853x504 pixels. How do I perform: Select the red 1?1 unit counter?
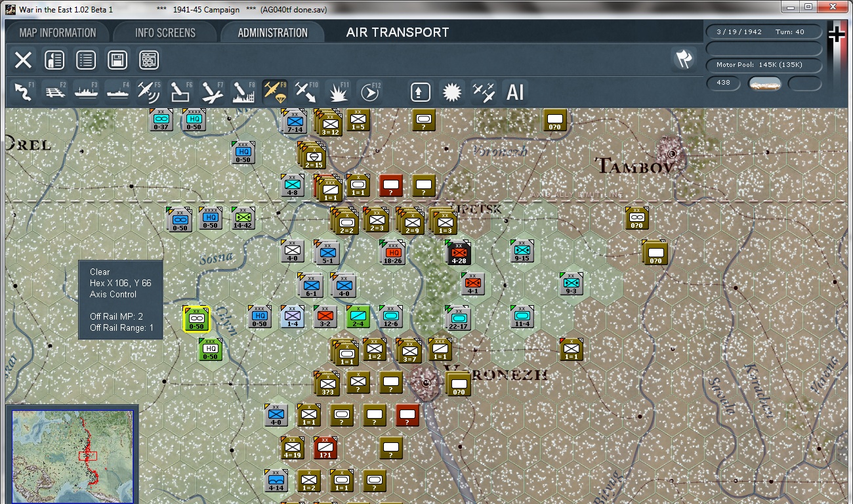point(325,448)
